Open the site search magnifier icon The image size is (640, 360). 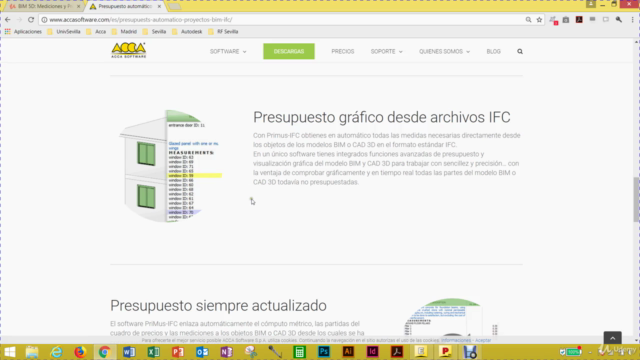[520, 51]
